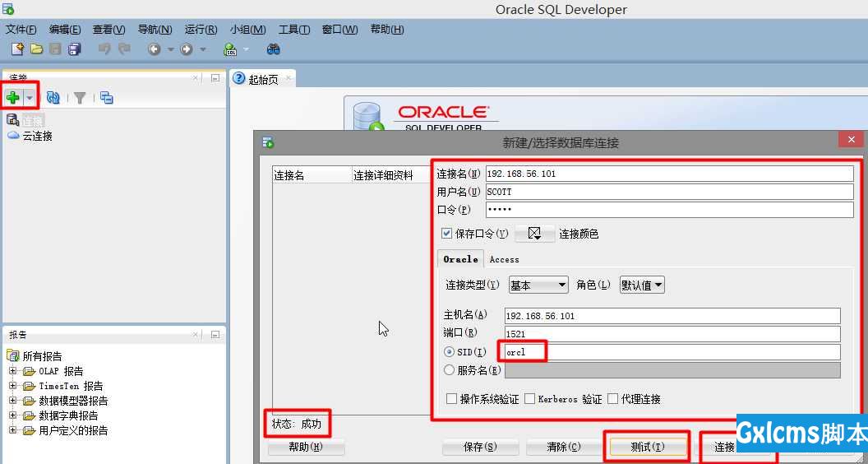Minimize the Reports panel
The width and height of the screenshot is (868, 464).
[x=215, y=334]
